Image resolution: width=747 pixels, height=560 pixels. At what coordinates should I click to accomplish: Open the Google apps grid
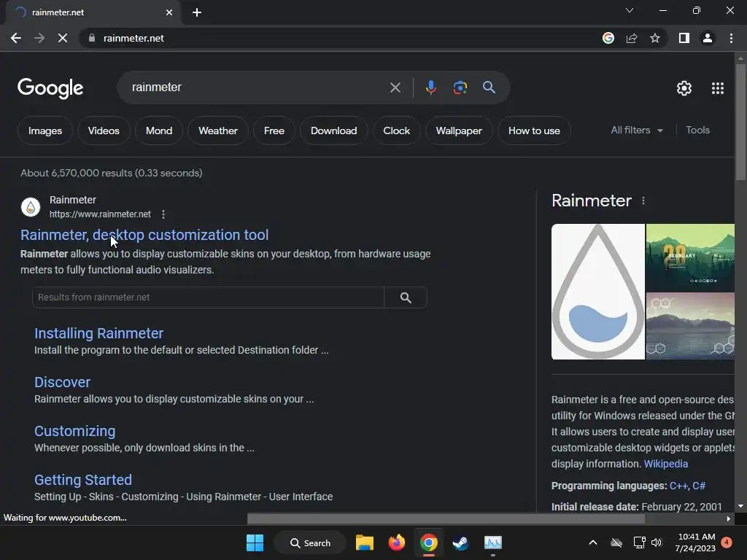point(718,88)
